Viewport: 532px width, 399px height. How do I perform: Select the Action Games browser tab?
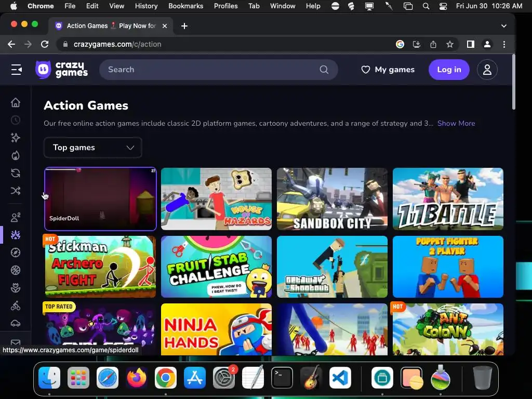[x=111, y=26]
